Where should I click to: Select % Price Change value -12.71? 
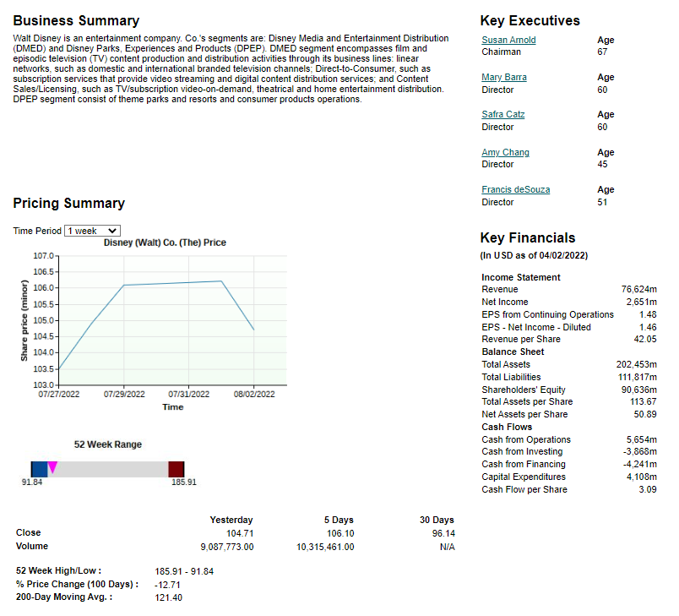[x=167, y=585]
